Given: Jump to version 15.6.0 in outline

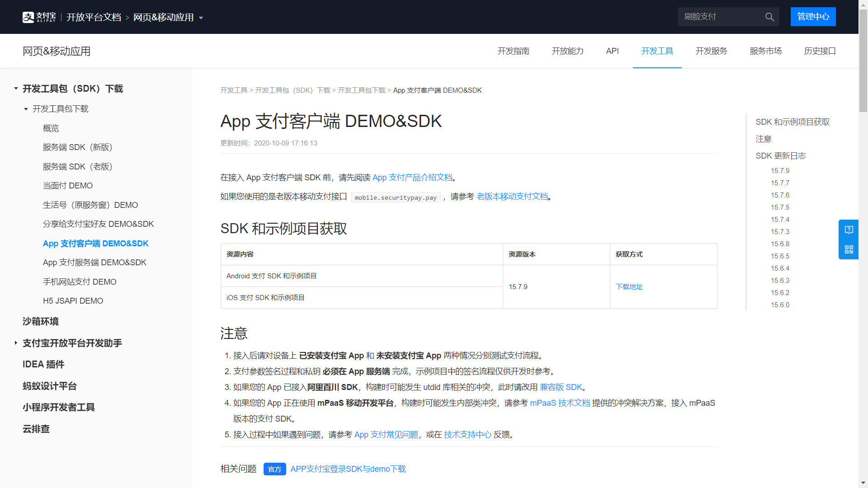Looking at the screenshot, I should (x=780, y=305).
